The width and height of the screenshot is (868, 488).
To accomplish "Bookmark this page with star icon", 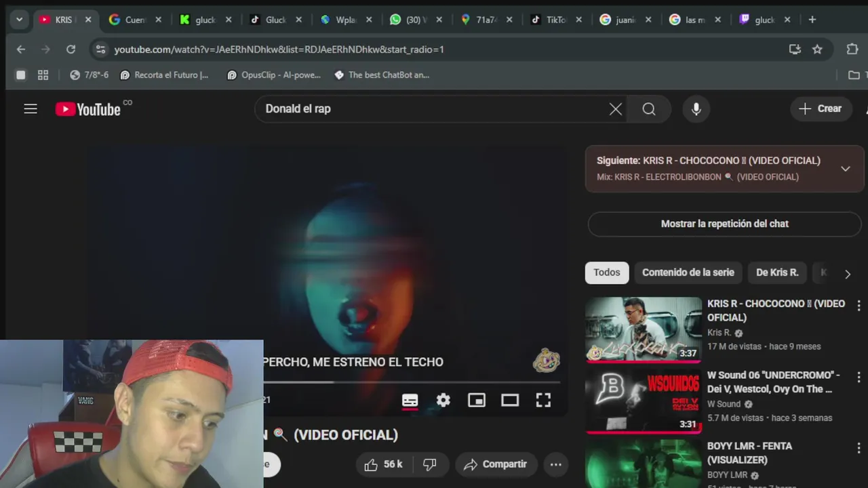I will coord(817,49).
